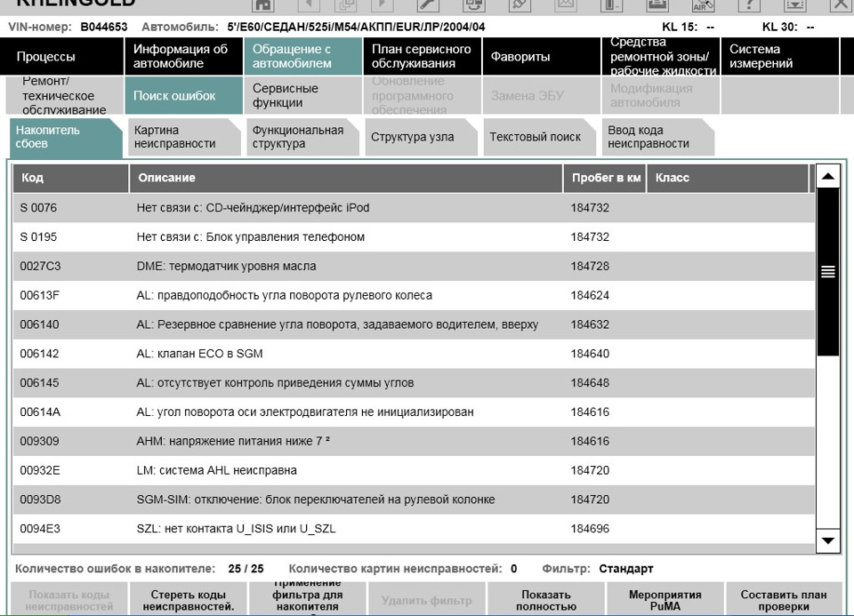Open the AIR search icon
854x616 pixels.
(703, 5)
